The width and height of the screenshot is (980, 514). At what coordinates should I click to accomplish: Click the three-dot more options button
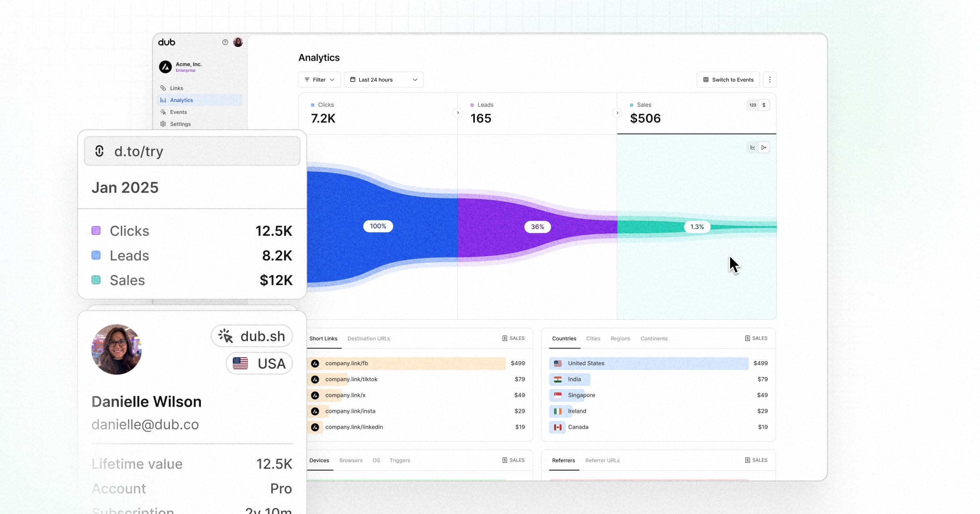pyautogui.click(x=770, y=80)
